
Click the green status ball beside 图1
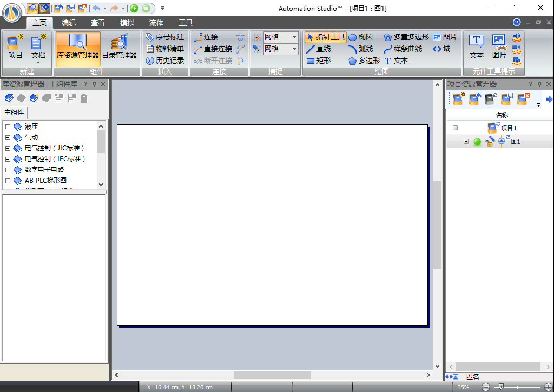pyautogui.click(x=477, y=142)
